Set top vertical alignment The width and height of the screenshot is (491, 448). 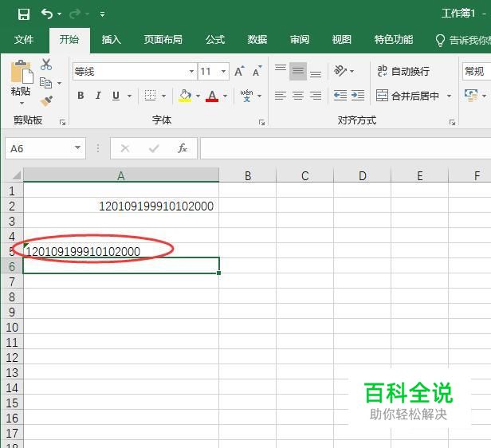(x=281, y=68)
